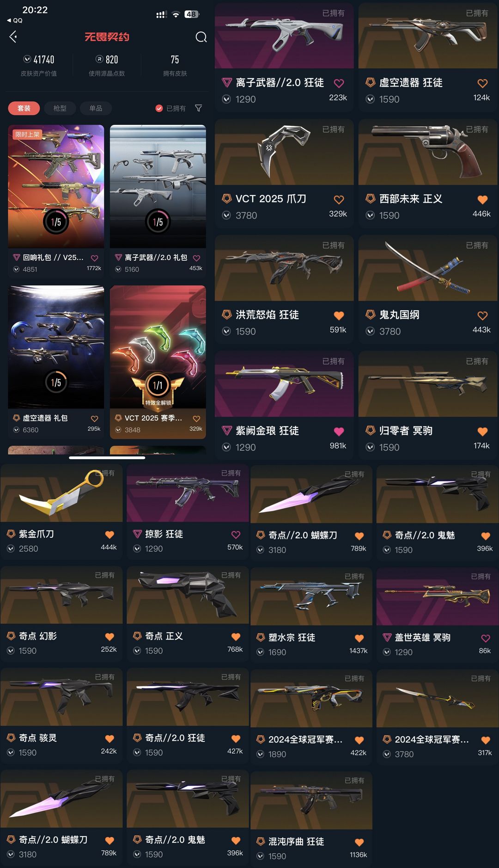
Task: Favorite the 鬼丸国纲 heart icon
Action: tap(482, 315)
